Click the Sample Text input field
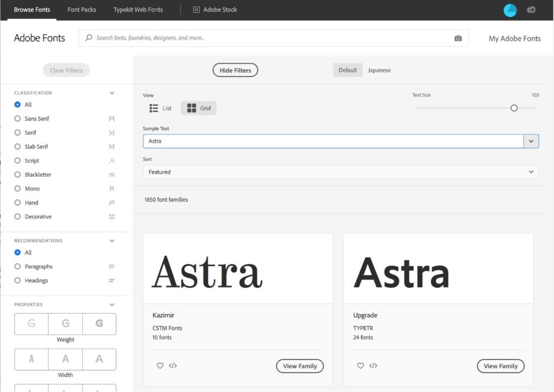Screen dimensions: 554x392 [x=333, y=141]
